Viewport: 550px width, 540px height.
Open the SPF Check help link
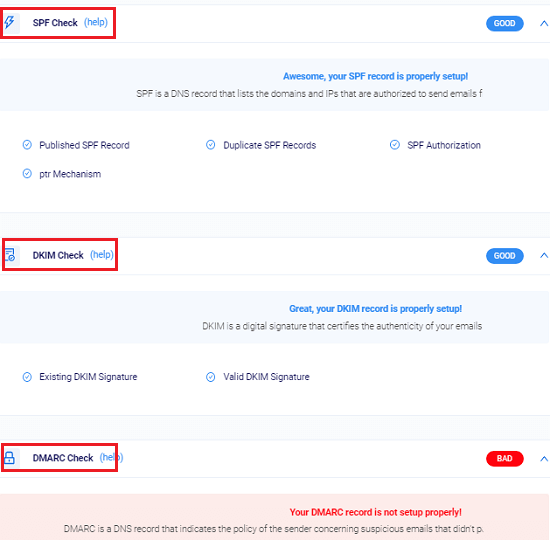[96, 22]
